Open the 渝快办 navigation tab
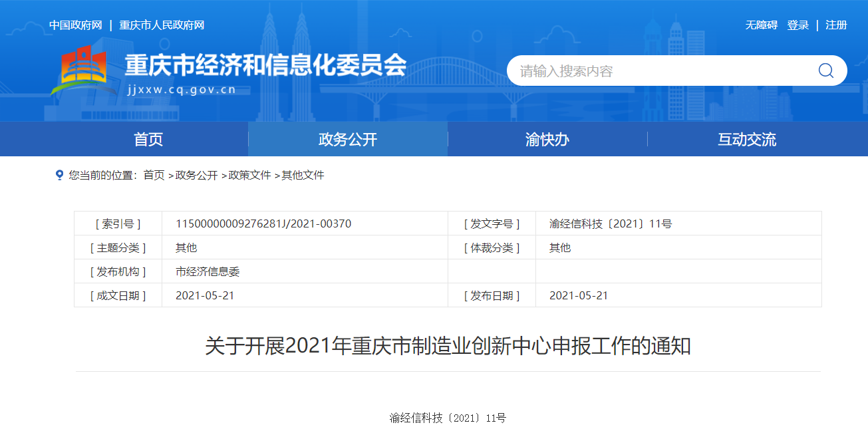The height and width of the screenshot is (445, 868). click(547, 140)
